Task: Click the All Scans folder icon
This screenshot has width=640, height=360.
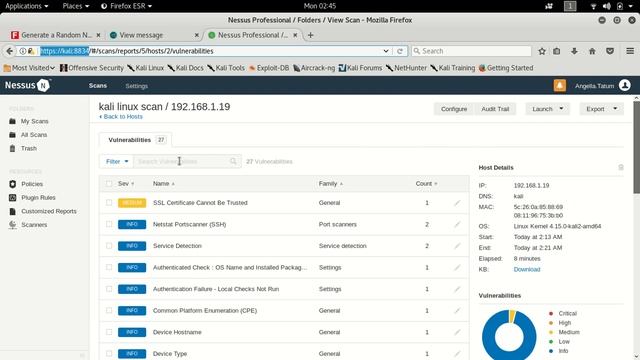Action: (13, 135)
